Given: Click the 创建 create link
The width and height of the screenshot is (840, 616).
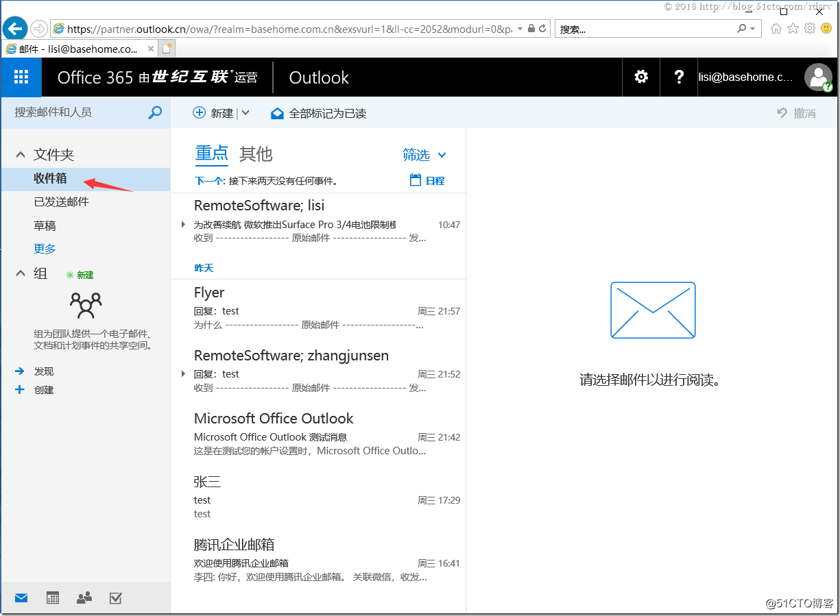Looking at the screenshot, I should (44, 390).
